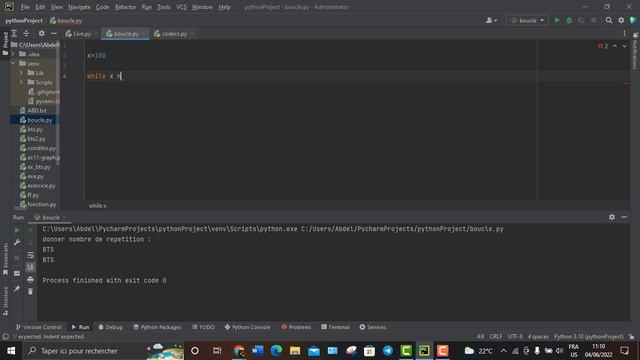Viewport: 640px width, 360px height.
Task: Start debugging with the green bug icon
Action: [569, 20]
